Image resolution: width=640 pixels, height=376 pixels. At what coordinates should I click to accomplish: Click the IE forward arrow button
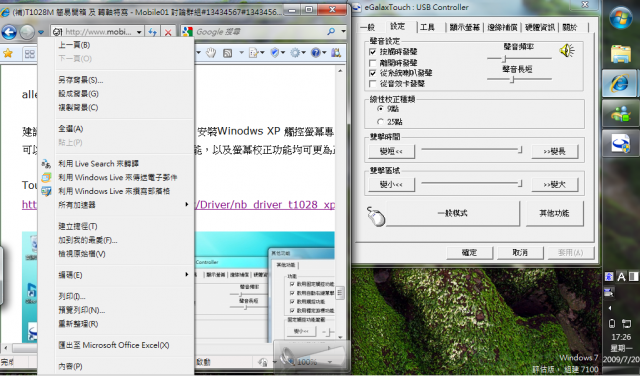pos(27,31)
